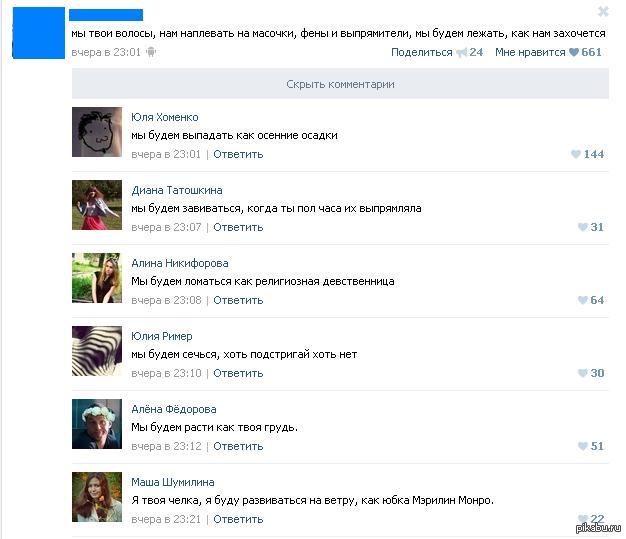Collapse comments with Скрыть комментарии bar

340,84
